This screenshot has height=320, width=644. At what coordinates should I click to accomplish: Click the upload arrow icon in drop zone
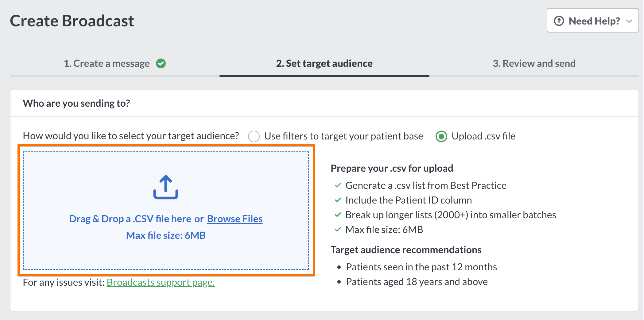coord(166,187)
